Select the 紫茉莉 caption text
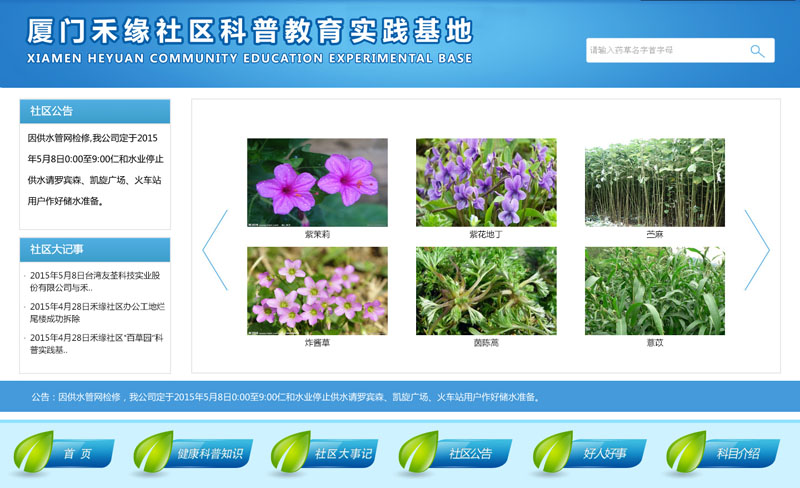 coord(317,234)
